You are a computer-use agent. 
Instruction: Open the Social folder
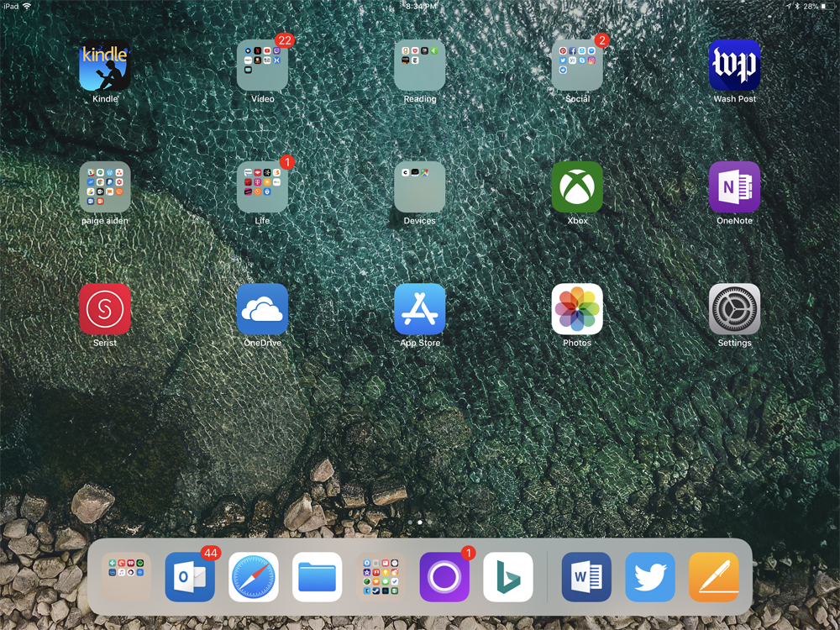click(577, 66)
